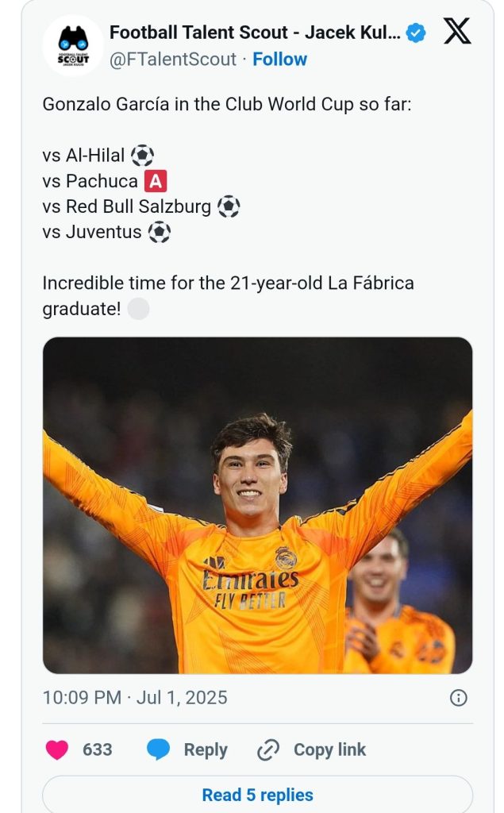The height and width of the screenshot is (813, 504).
Task: Like the tweet with the heart icon
Action: pyautogui.click(x=57, y=749)
